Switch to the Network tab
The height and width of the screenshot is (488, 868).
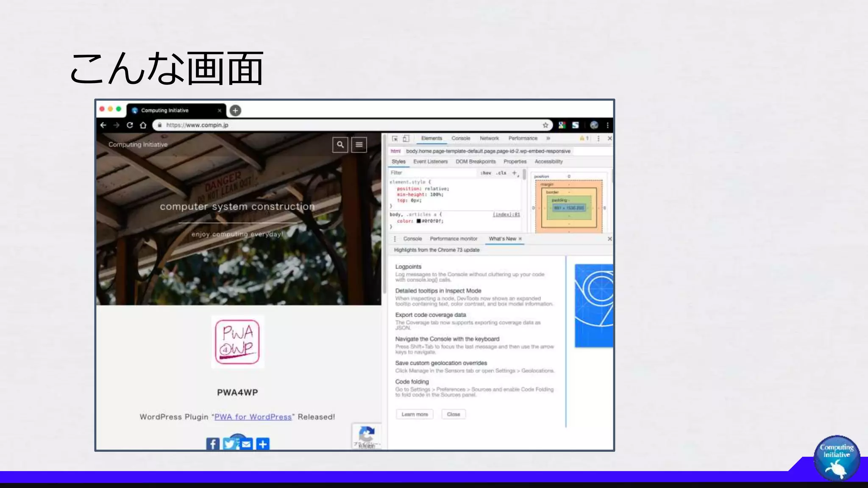489,139
